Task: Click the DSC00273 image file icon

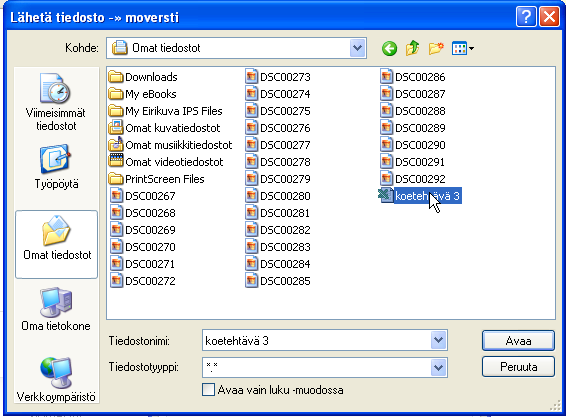Action: 251,77
